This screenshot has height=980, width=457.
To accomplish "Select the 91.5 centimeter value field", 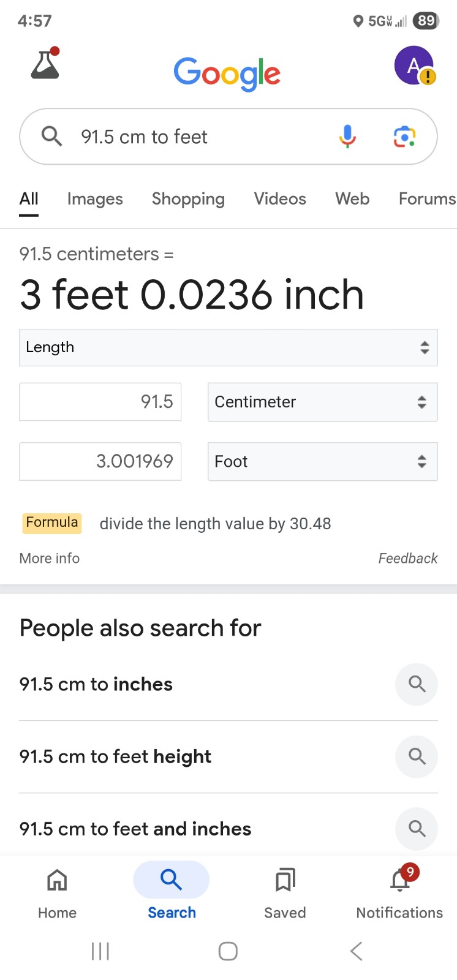I will point(100,402).
